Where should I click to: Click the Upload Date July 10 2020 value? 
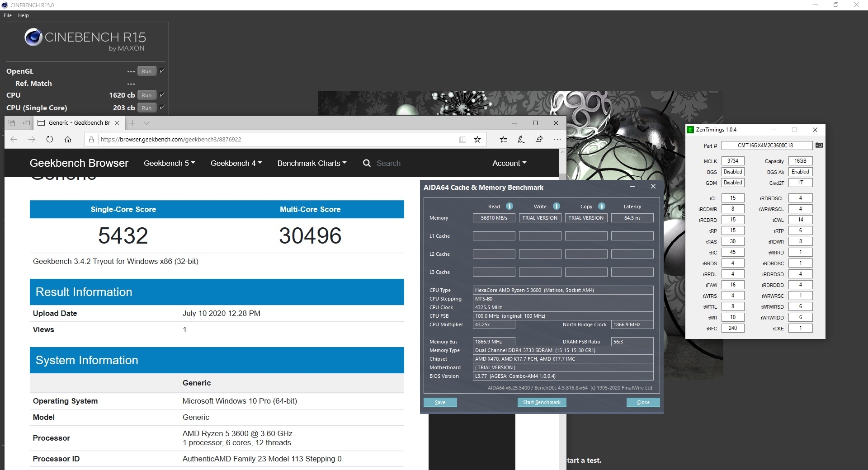tap(222, 313)
